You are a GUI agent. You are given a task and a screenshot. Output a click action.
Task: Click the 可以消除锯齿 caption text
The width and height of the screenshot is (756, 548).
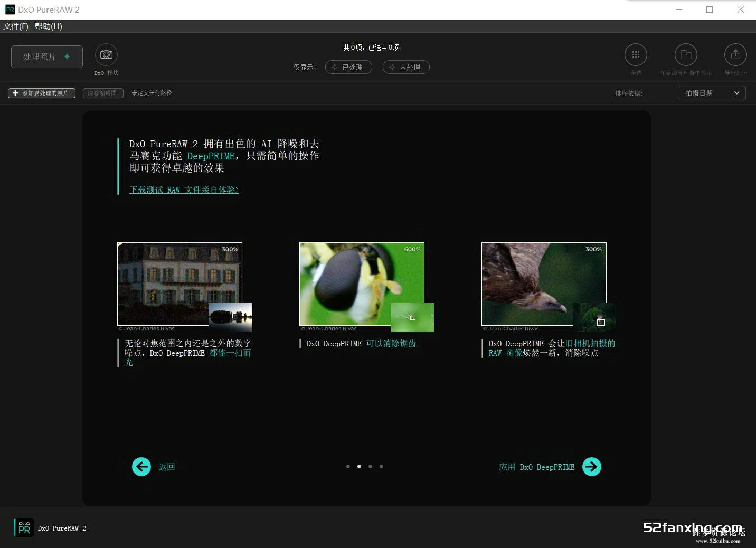[391, 343]
